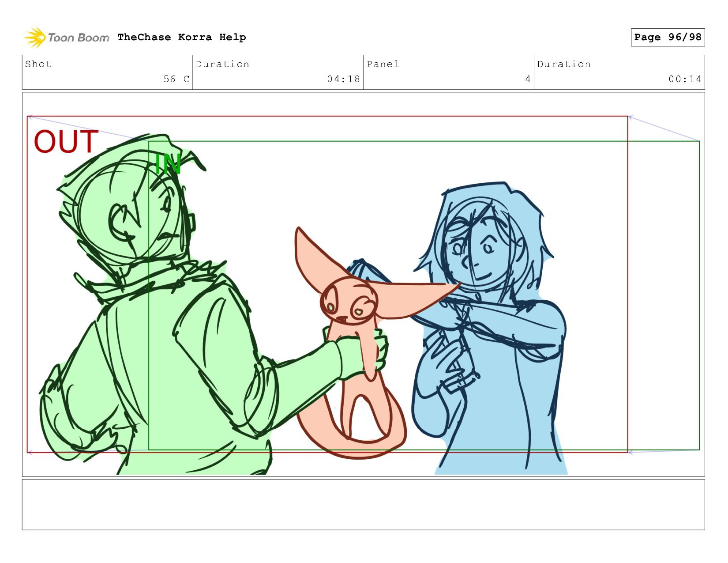Click the 'Page 96/98' box
728x563 pixels.
[668, 37]
